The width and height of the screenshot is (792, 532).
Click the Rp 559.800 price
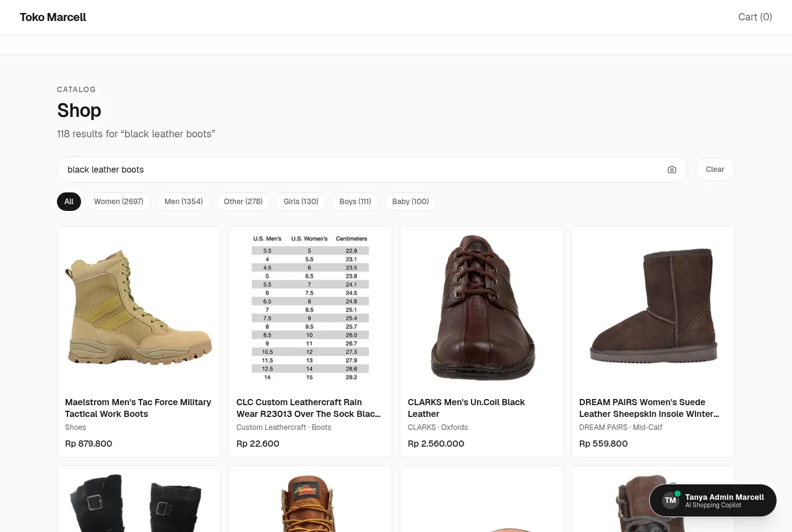pos(603,444)
